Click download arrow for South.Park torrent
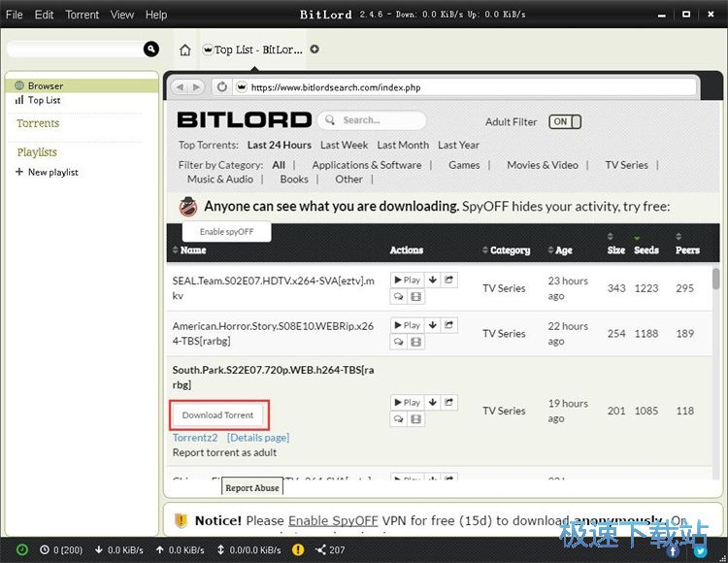This screenshot has width=728, height=563. (433, 402)
